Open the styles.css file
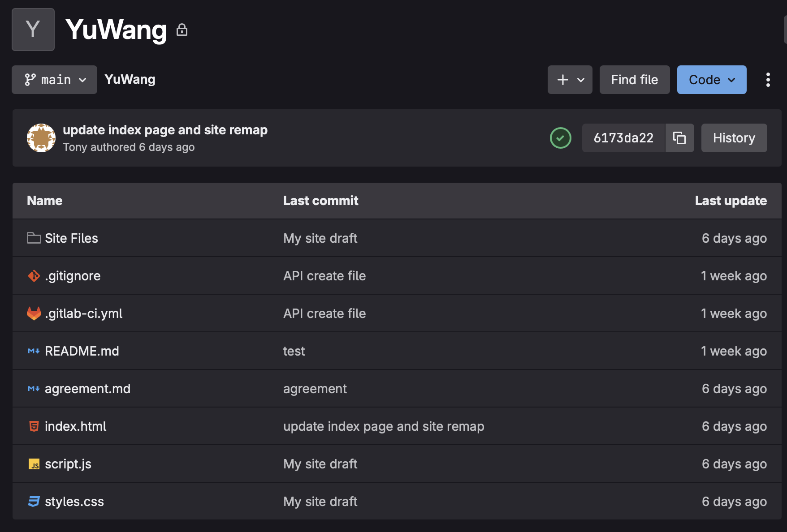Image resolution: width=787 pixels, height=532 pixels. coord(74,502)
